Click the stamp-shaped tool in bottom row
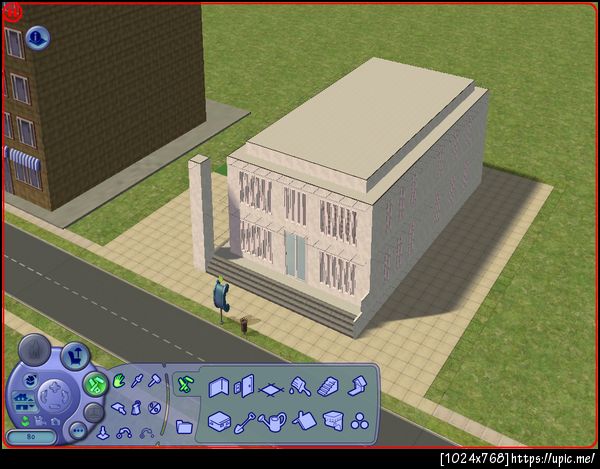Screen dimensions: 600x469 (103, 433)
